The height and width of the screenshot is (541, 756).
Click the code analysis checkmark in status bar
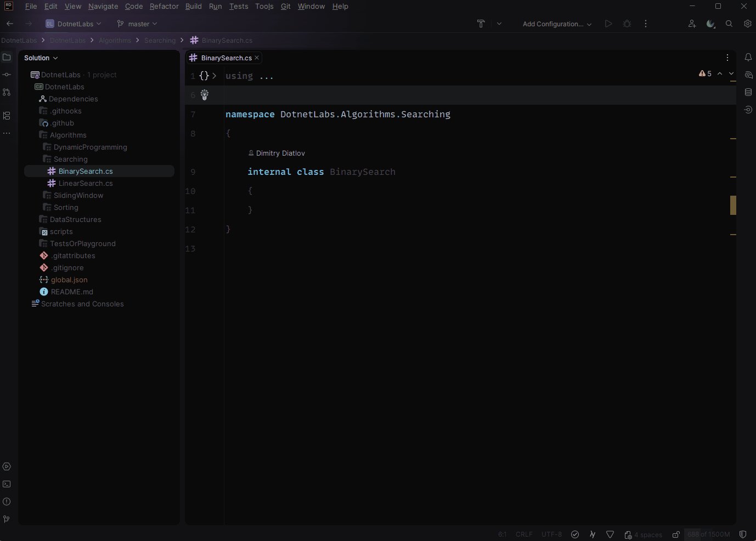click(575, 534)
